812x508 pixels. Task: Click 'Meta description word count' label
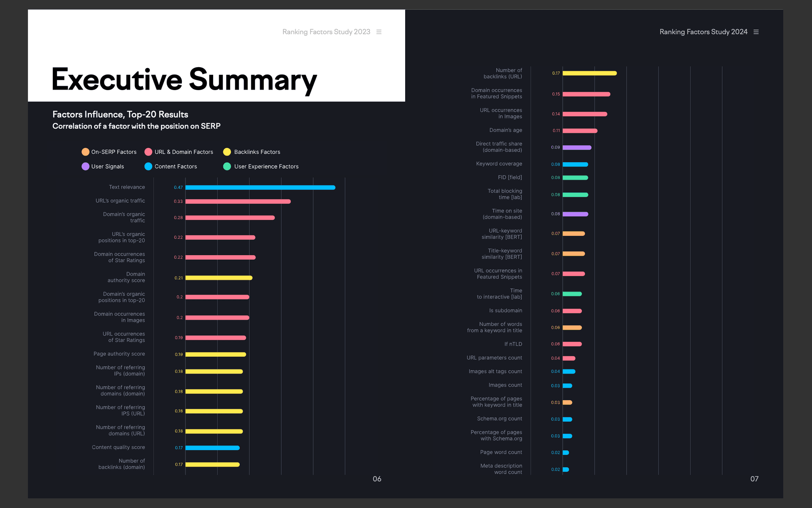pyautogui.click(x=501, y=469)
